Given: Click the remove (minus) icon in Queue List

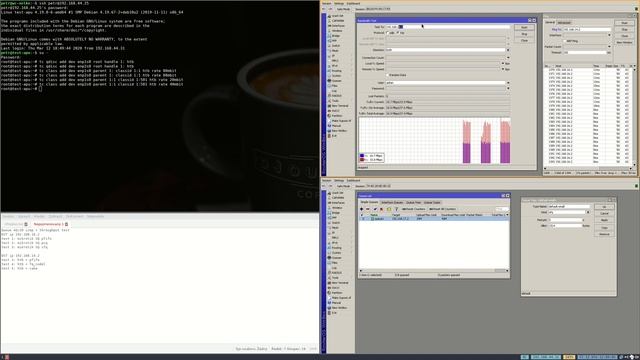Looking at the screenshot, I should coord(368,209).
